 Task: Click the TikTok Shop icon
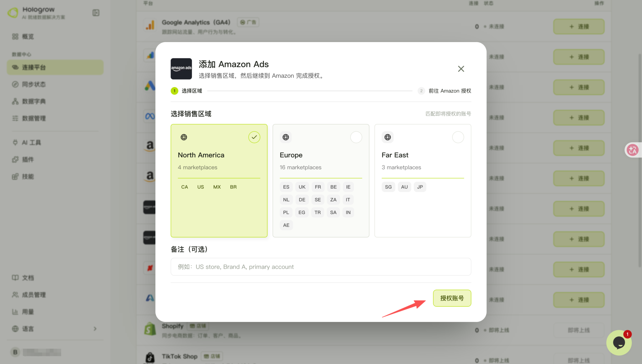(150, 357)
